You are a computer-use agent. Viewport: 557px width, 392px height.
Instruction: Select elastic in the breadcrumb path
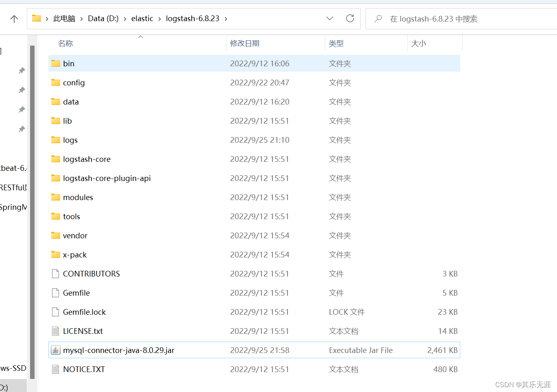click(142, 19)
